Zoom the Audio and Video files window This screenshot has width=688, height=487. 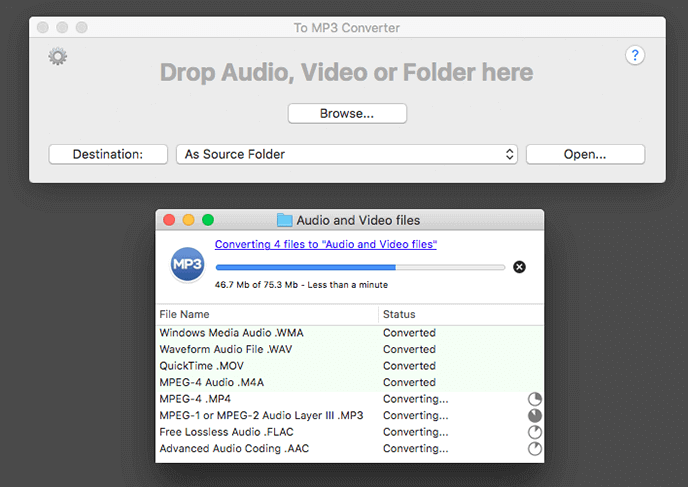(208, 220)
